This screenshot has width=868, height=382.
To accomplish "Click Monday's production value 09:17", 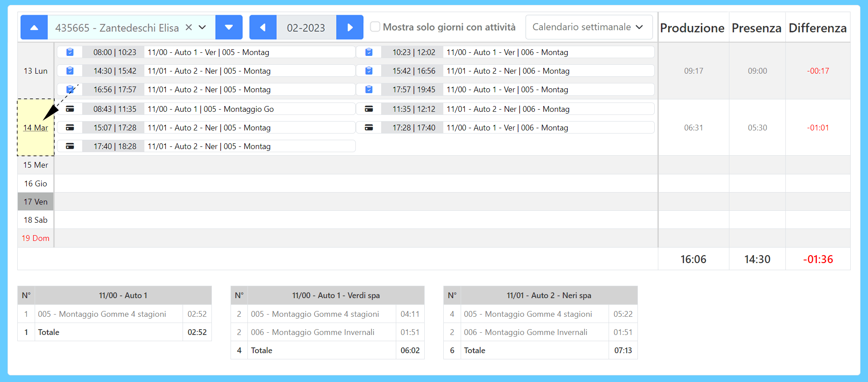I will click(x=693, y=71).
